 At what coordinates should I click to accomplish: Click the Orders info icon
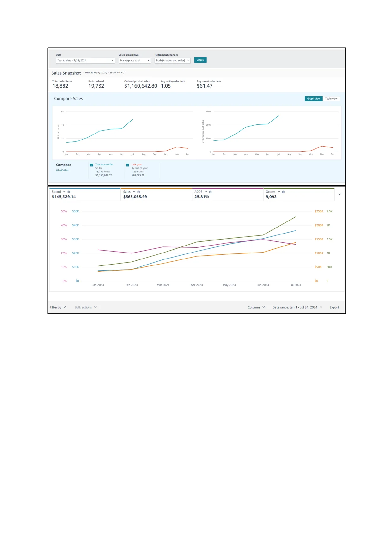coord(283,192)
